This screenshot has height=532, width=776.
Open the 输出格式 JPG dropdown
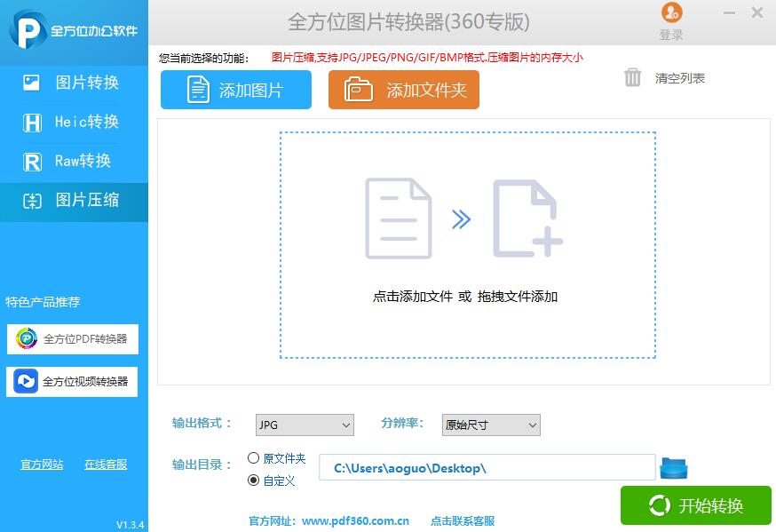305,425
